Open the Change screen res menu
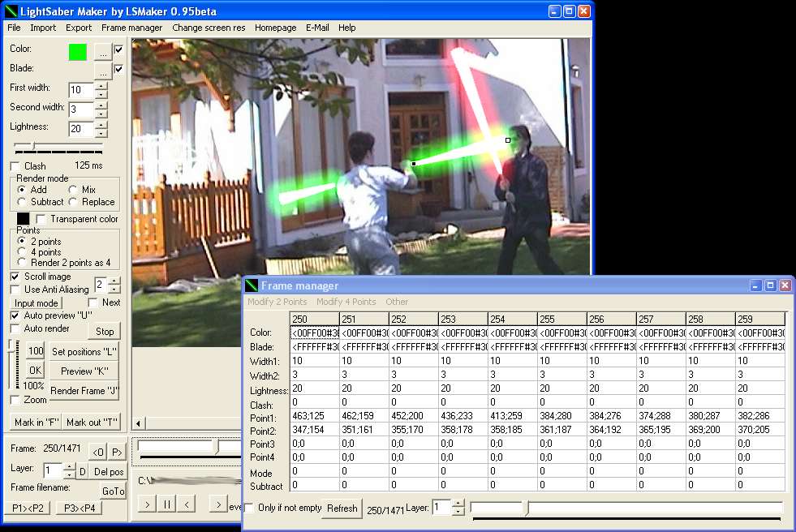The image size is (796, 532). (x=209, y=28)
